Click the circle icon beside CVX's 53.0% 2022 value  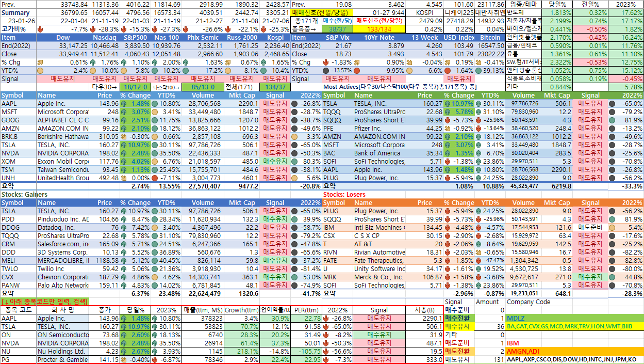pyautogui.click(x=294, y=277)
